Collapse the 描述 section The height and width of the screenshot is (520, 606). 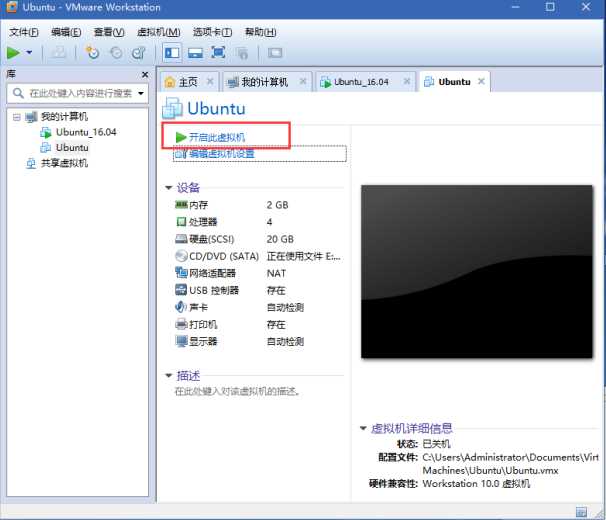click(169, 375)
